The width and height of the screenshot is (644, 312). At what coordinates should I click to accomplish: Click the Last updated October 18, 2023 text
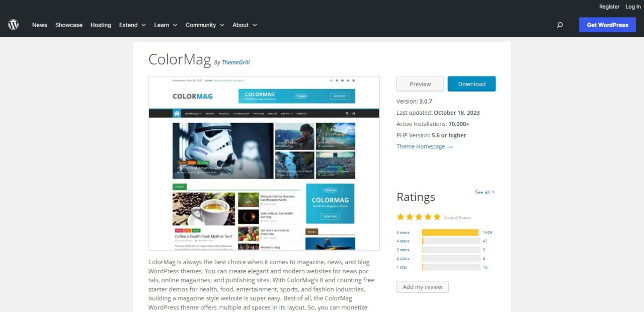(438, 113)
